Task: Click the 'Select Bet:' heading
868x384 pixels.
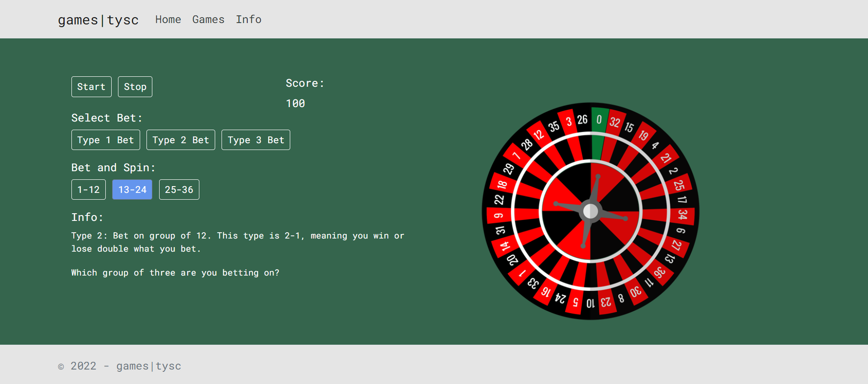Action: pos(107,118)
